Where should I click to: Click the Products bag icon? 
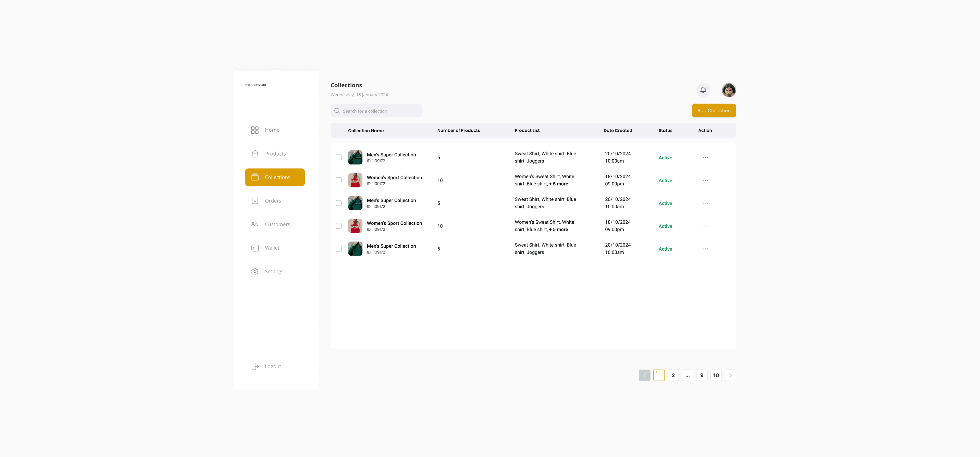254,154
